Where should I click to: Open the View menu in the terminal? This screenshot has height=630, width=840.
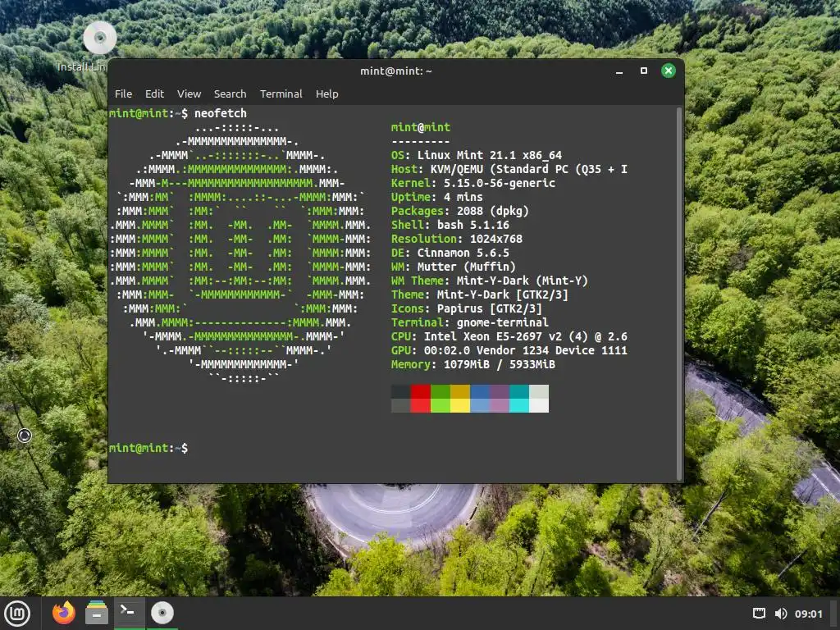coord(189,94)
